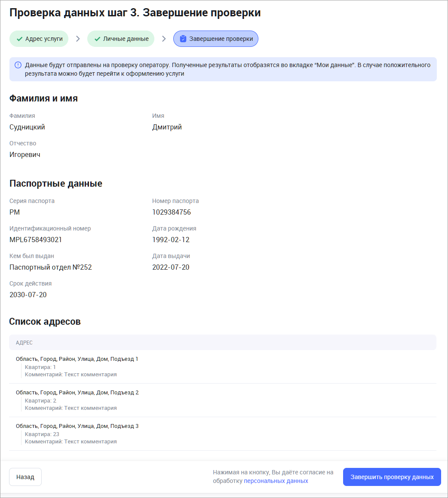Click the clipboard icon in Завершение проверки step
448x498 pixels.
pyautogui.click(x=183, y=39)
